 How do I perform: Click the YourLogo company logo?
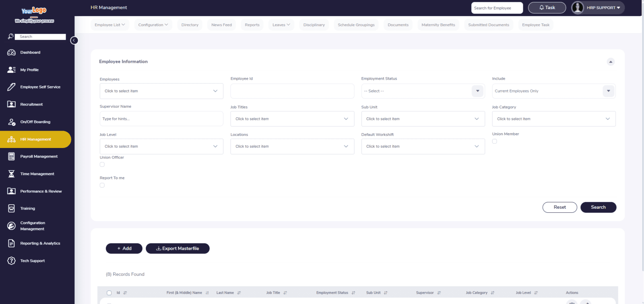point(34,15)
